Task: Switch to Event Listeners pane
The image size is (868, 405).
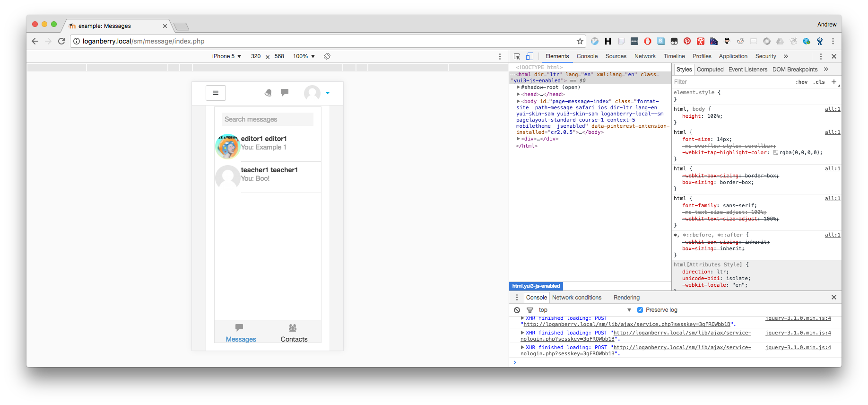Action: 748,70
